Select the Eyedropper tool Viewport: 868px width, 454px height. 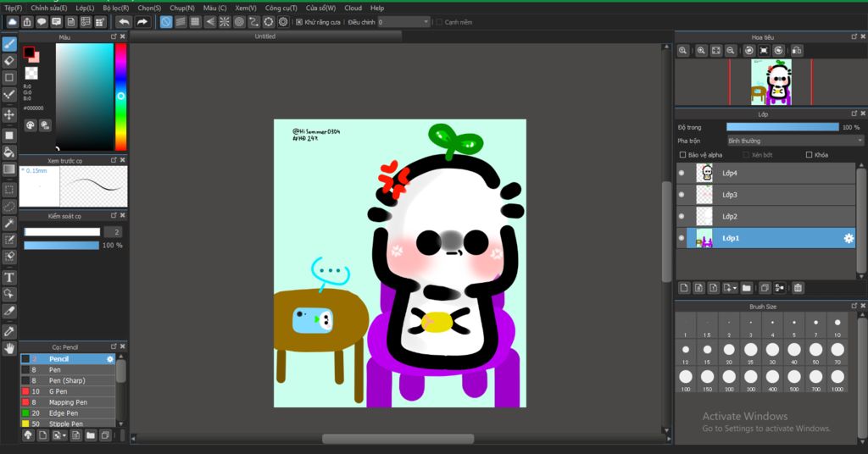(9, 331)
